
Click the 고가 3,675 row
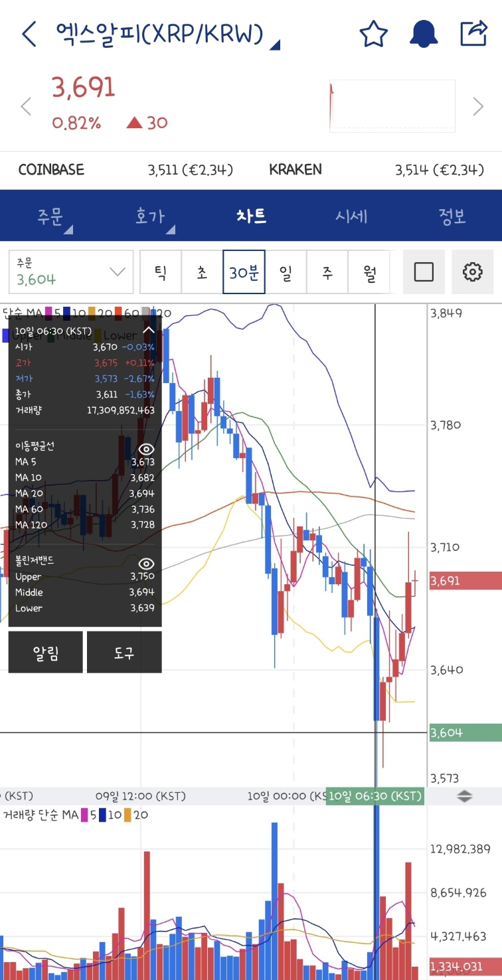(x=85, y=363)
